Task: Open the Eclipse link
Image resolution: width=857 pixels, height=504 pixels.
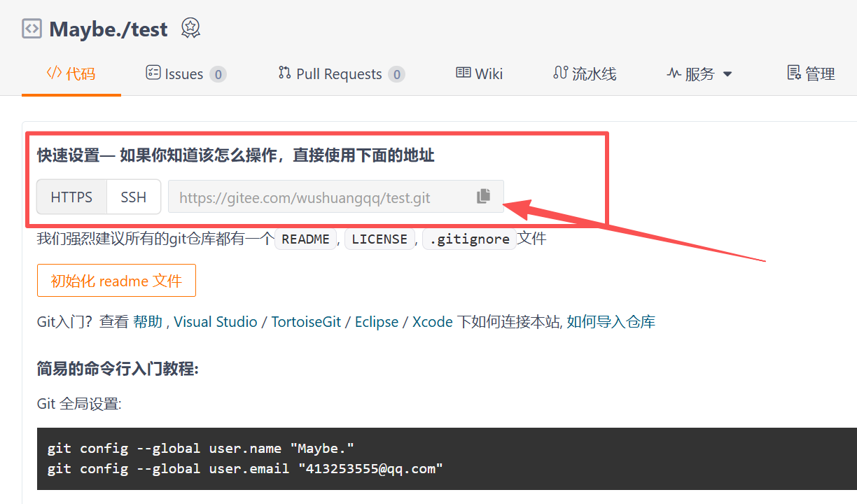Action: [377, 322]
